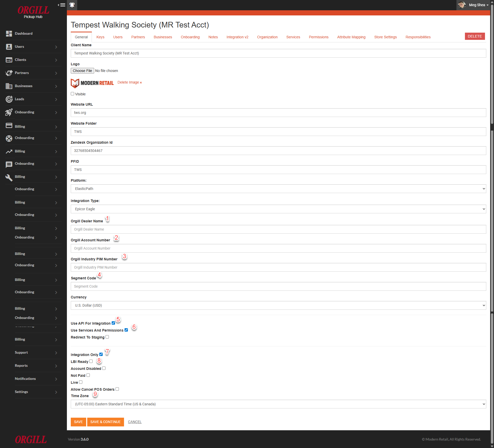Toggle the logo Visible checkbox
Viewport: 494px width, 448px height.
[73, 94]
